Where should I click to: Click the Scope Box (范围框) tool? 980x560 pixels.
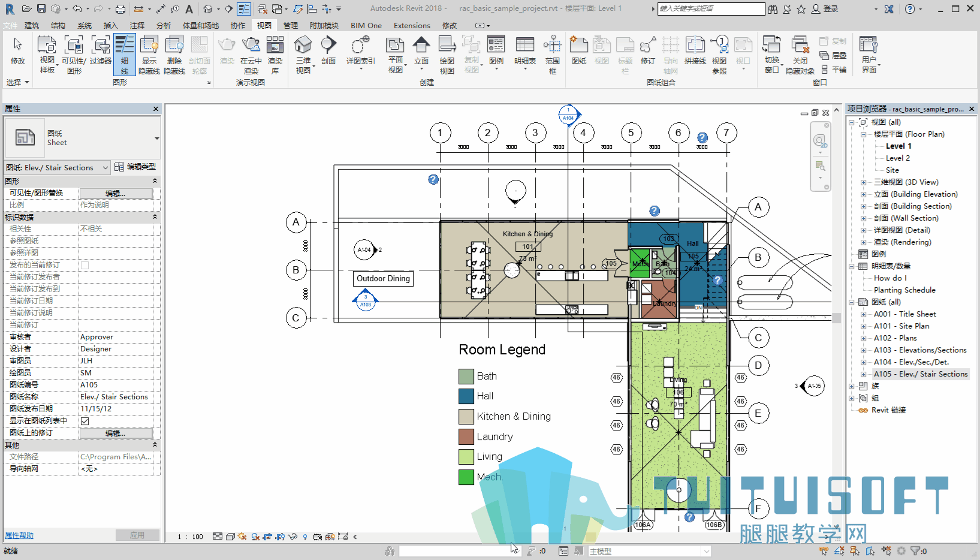tap(552, 54)
